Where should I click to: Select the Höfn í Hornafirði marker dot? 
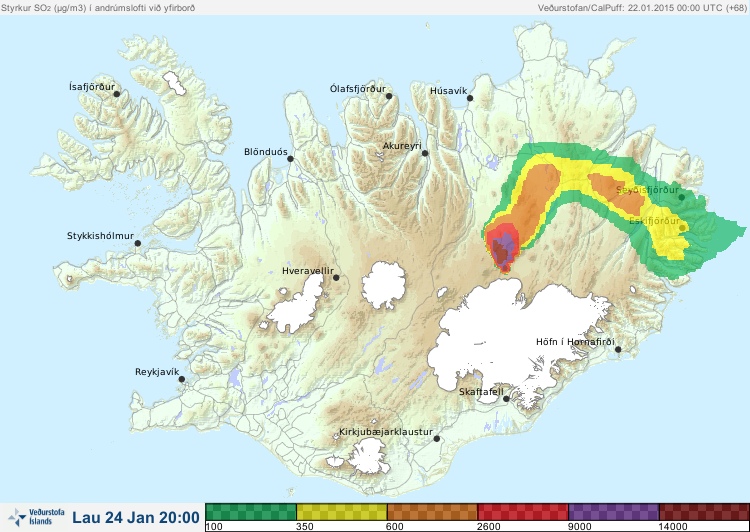pos(618,350)
